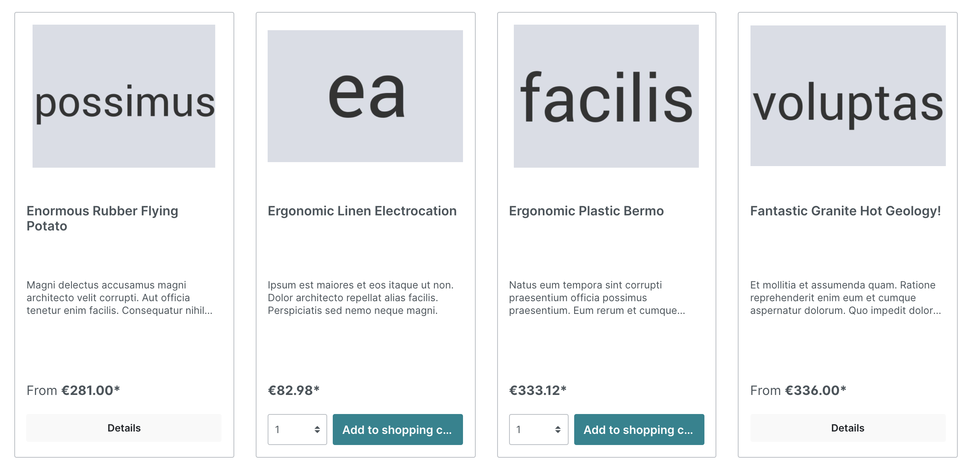Focus quantity field for Ergonomic Linen Electrocation

291,430
